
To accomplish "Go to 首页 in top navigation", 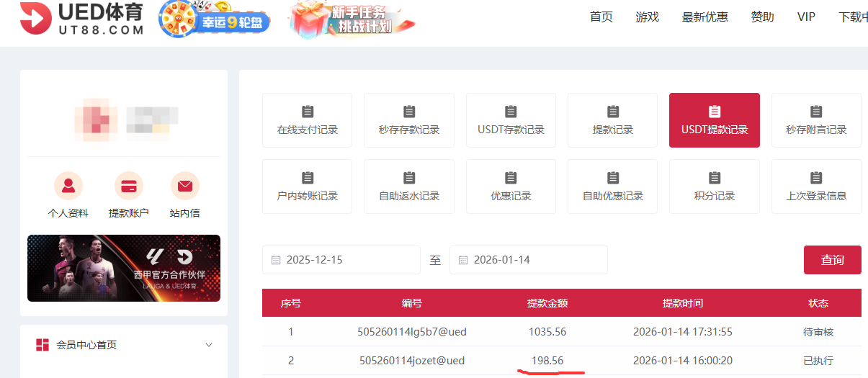I will pos(601,17).
